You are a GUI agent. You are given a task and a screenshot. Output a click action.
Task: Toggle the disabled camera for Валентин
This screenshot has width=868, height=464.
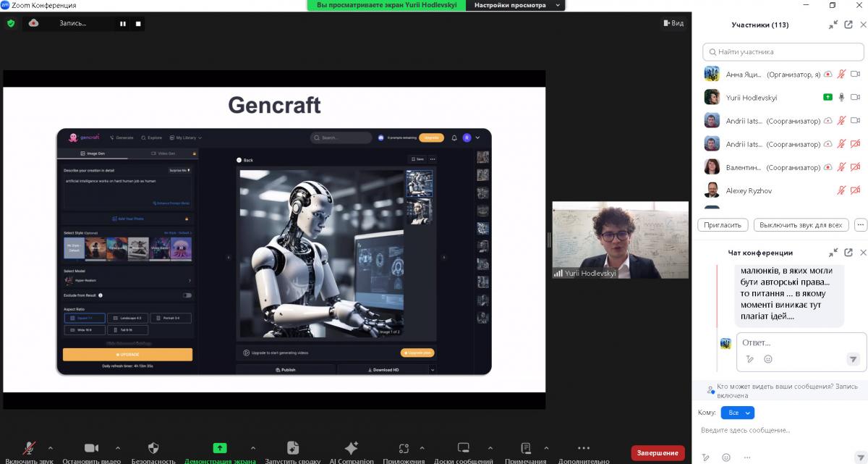(x=855, y=167)
